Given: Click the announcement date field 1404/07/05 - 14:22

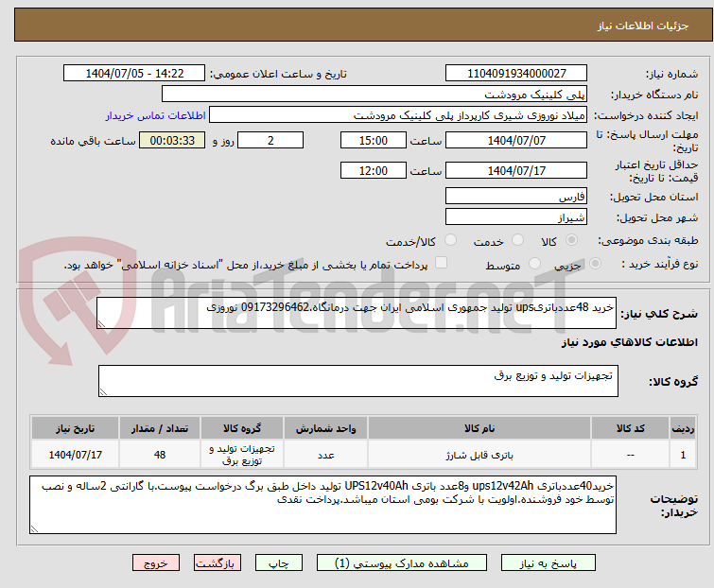Looking at the screenshot, I should pyautogui.click(x=134, y=74).
